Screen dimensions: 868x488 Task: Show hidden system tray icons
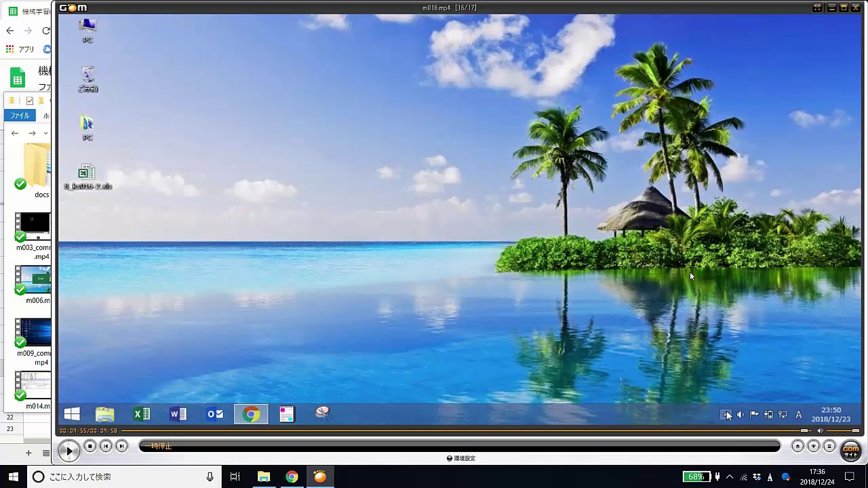tap(730, 476)
